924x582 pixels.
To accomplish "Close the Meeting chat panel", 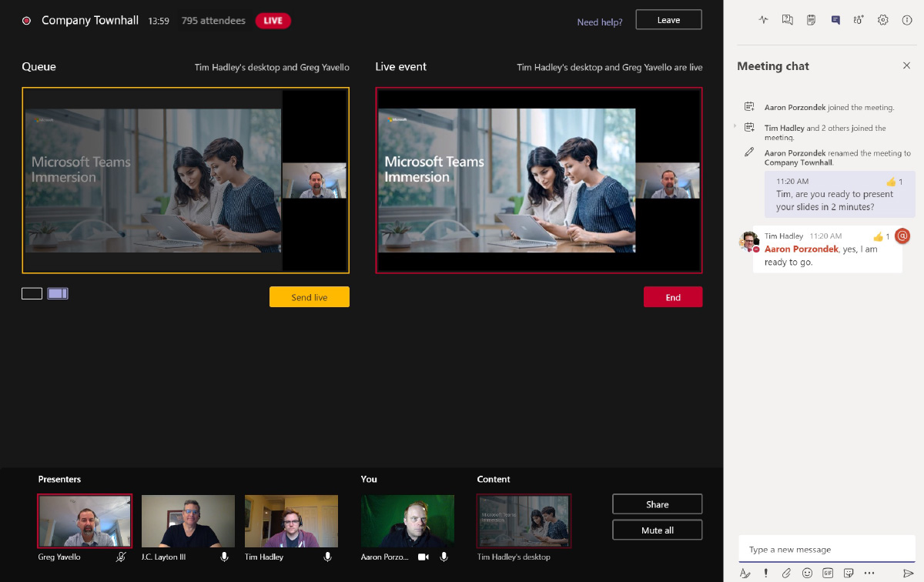I will 906,65.
